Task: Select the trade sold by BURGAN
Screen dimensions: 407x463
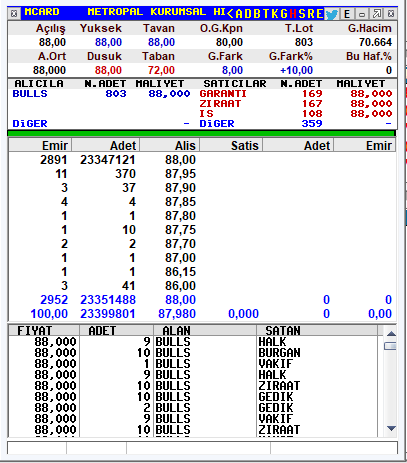Action: (x=193, y=353)
